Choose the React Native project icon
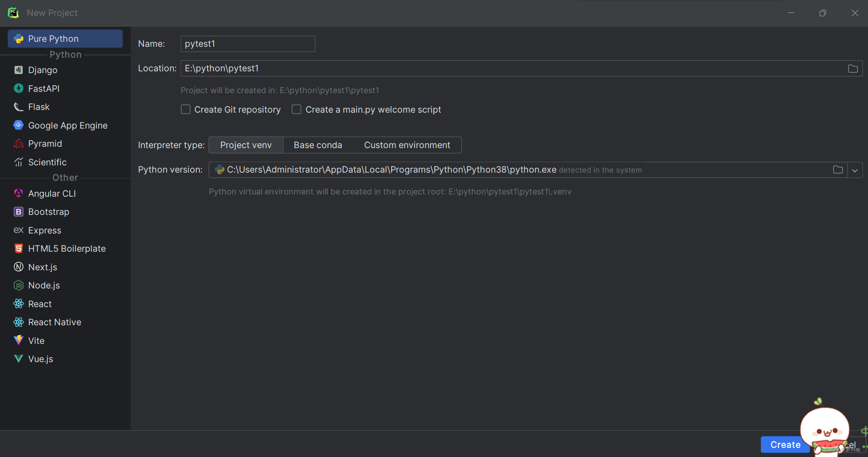The width and height of the screenshot is (868, 457). 18,322
